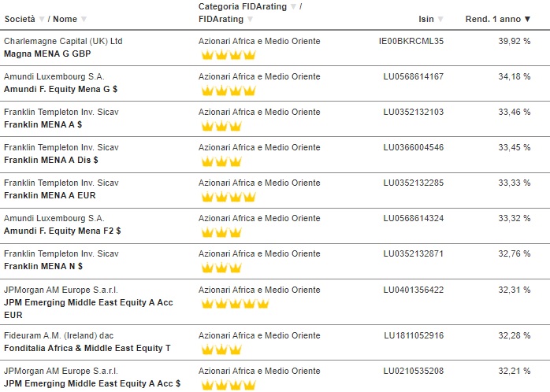The height and width of the screenshot is (392, 550).
Task: Click crown rating of Fonditalia Africa & Middle East
Action: coord(221,349)
